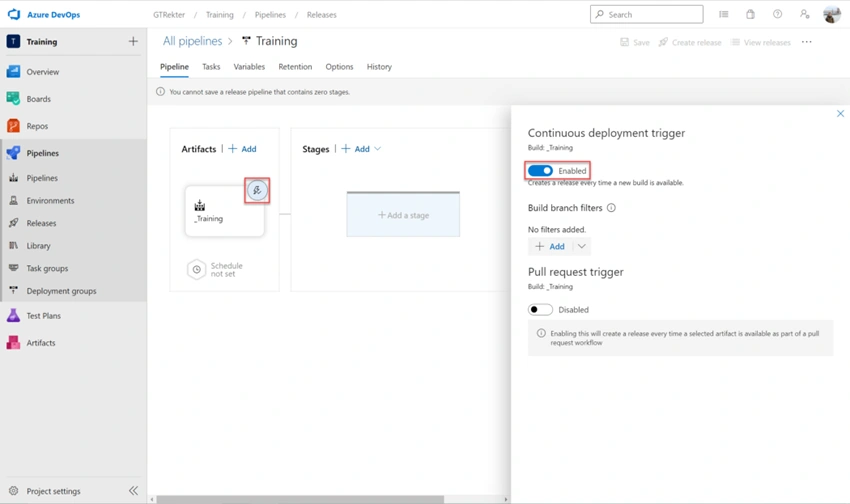Click the Training project name in sidebar
This screenshot has width=850, height=504.
[x=42, y=42]
